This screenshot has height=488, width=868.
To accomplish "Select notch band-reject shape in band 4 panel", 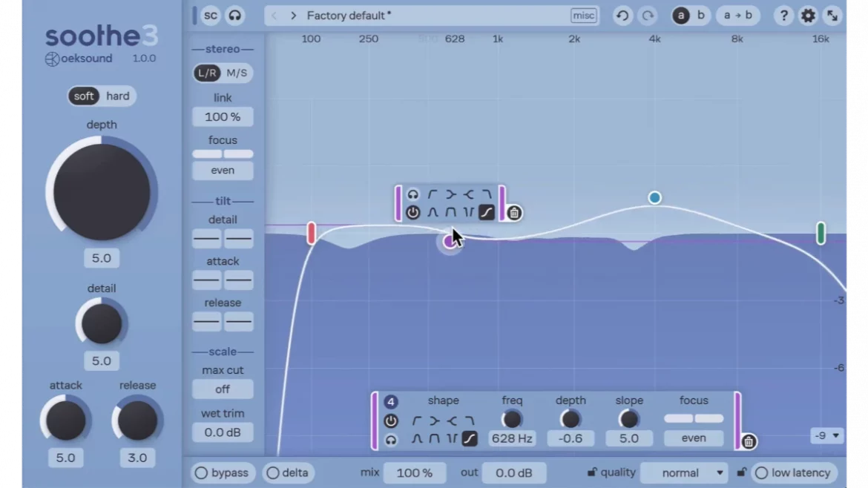I will tap(452, 439).
